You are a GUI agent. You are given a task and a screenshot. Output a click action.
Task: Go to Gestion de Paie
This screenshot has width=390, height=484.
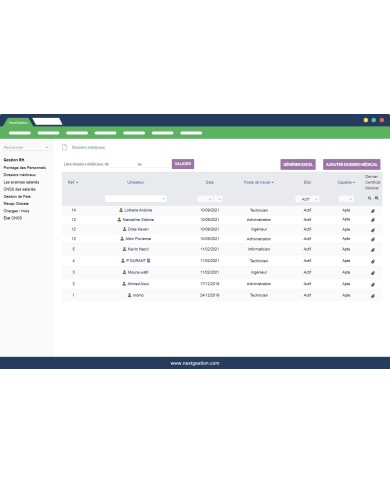pyautogui.click(x=17, y=196)
